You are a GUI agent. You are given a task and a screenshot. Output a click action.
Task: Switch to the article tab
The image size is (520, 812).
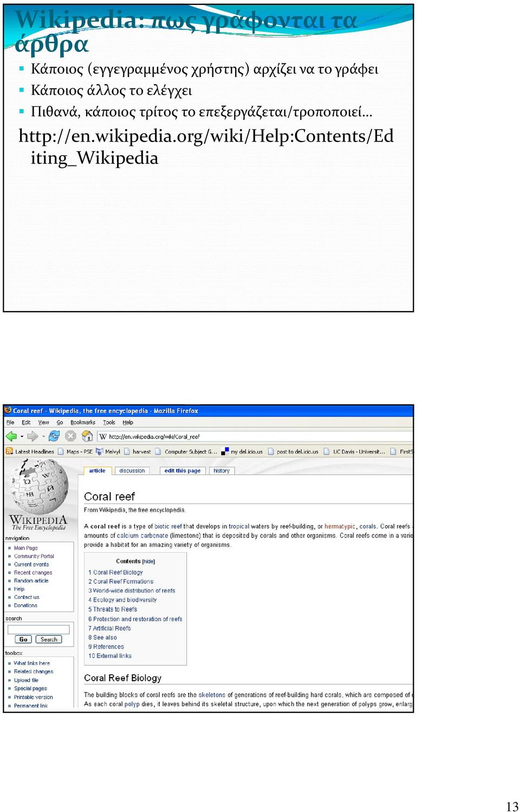(x=97, y=471)
